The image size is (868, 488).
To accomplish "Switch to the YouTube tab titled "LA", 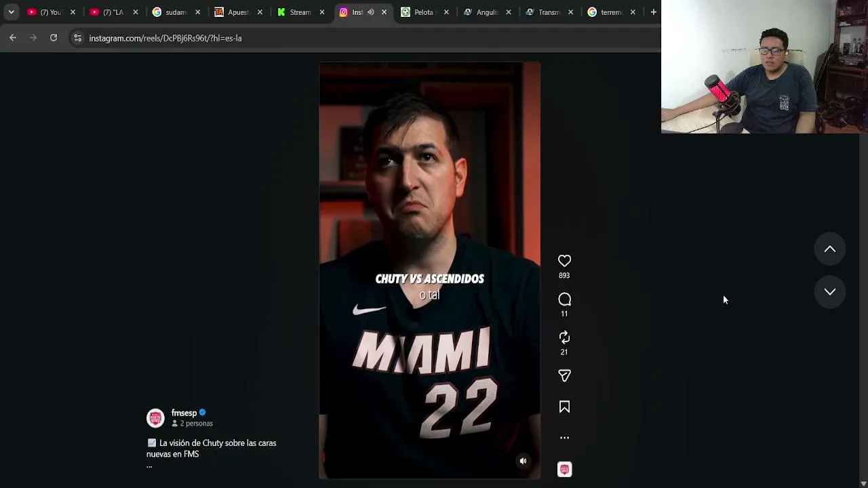I will click(x=113, y=12).
